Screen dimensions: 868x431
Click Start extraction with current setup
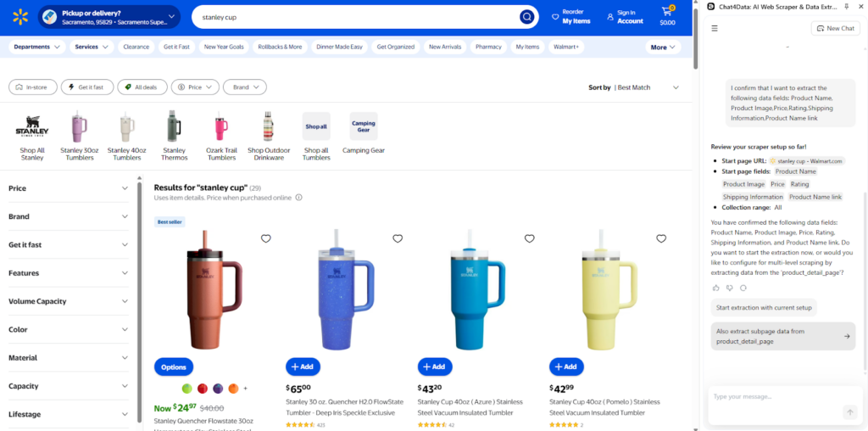(764, 307)
